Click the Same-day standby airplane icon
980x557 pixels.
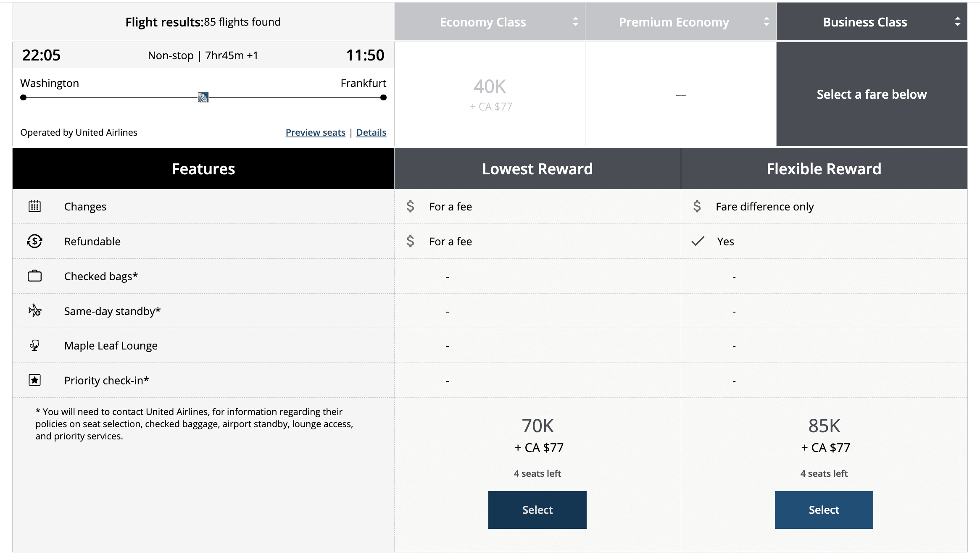point(34,311)
